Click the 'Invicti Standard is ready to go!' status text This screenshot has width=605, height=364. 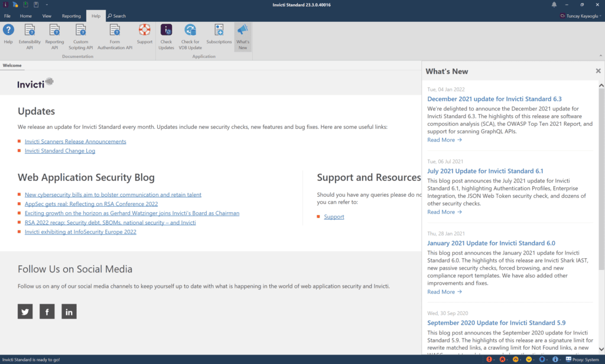pyautogui.click(x=31, y=360)
